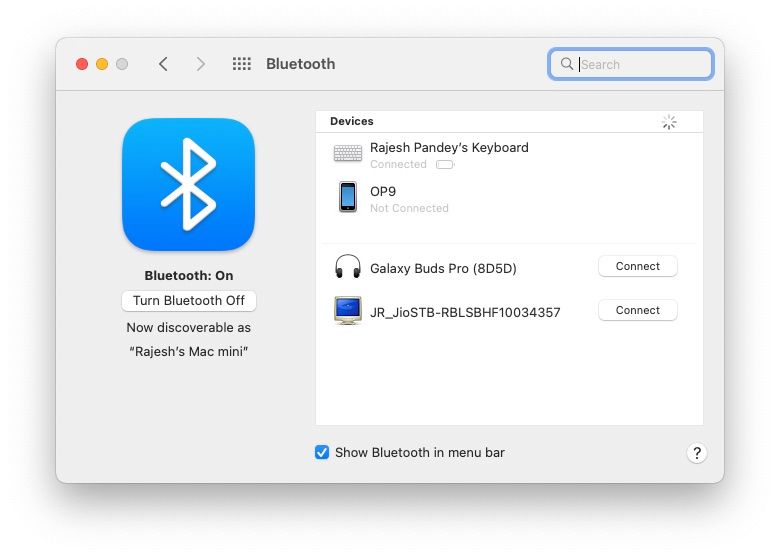Click the scanning spinner in Devices header
Image resolution: width=780 pixels, height=557 pixels.
click(669, 122)
